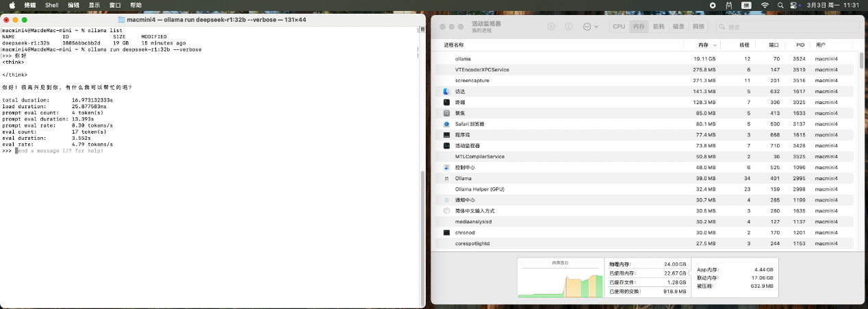The height and width of the screenshot is (309, 868).
Task: Switch to the 网络 tab
Action: click(698, 27)
